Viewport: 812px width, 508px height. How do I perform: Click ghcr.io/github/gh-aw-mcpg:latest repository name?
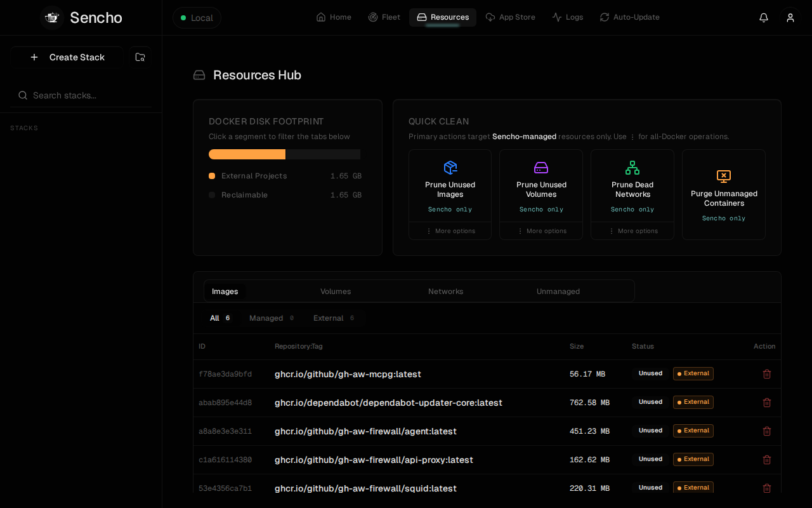pyautogui.click(x=348, y=374)
